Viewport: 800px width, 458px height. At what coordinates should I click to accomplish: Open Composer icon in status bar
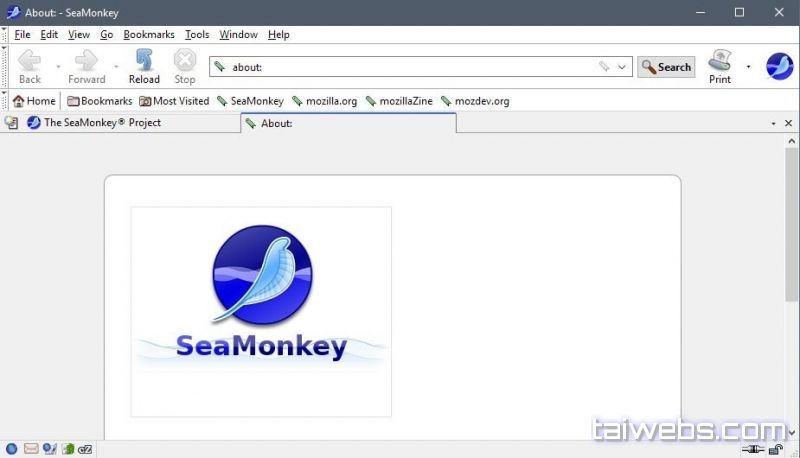[x=49, y=448]
